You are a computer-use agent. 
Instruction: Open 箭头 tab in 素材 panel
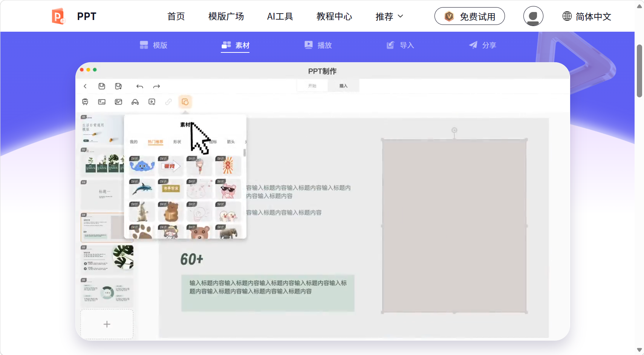point(231,142)
